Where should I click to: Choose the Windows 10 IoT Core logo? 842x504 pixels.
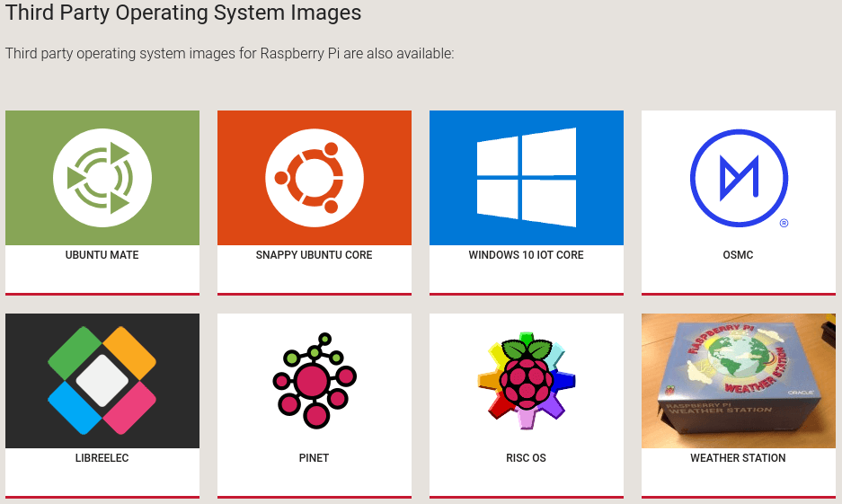click(527, 178)
